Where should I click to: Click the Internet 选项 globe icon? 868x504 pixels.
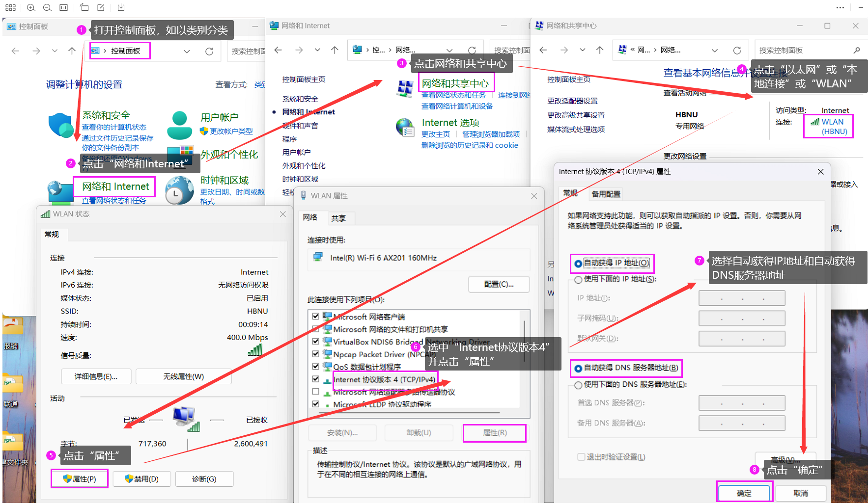[405, 128]
